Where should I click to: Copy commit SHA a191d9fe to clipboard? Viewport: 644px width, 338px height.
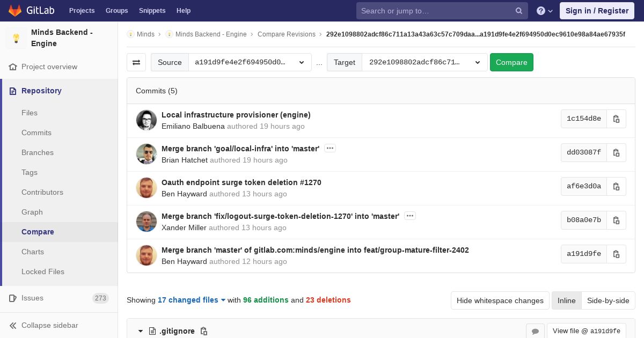pyautogui.click(x=616, y=254)
